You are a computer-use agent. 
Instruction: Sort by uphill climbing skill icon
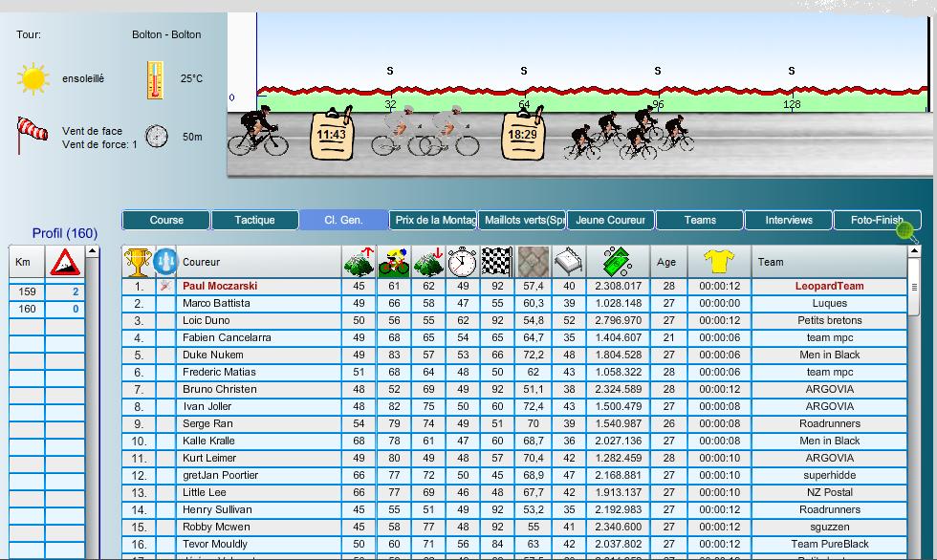[x=359, y=261]
